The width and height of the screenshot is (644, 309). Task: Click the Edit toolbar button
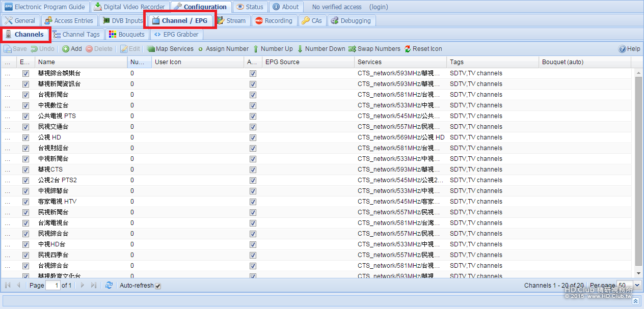pos(130,49)
